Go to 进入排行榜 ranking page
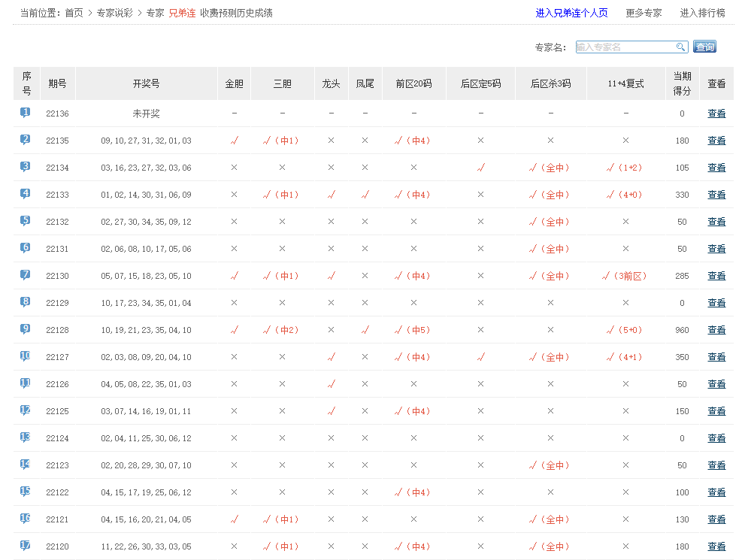The height and width of the screenshot is (560, 748). (x=703, y=13)
